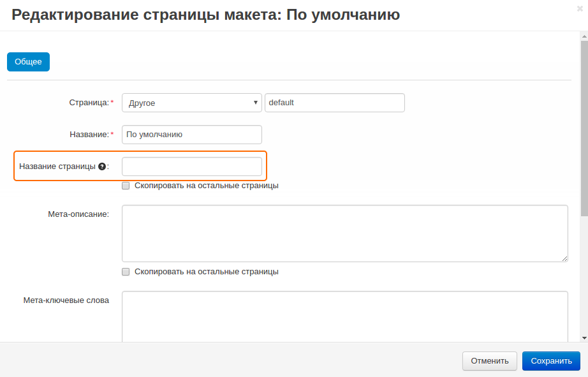Screen dimensions: 588x377
Task: Click inside the Мета-ключевые слова text area
Action: pyautogui.click(x=344, y=316)
